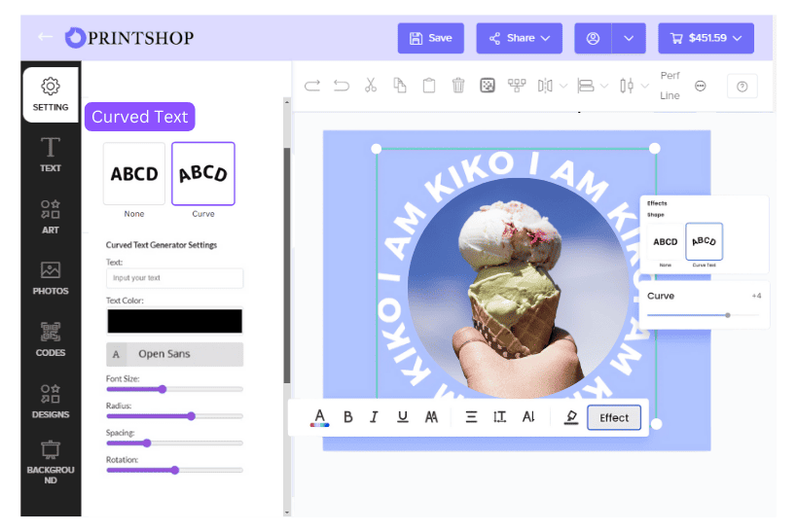Open the user account profile
This screenshot has height=532, width=797.
(x=593, y=38)
